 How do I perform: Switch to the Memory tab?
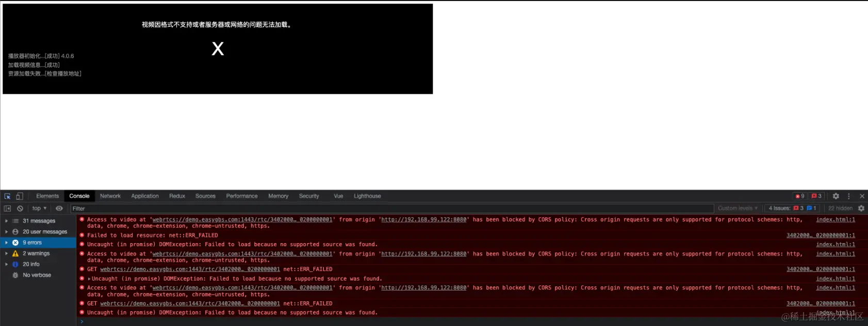279,196
